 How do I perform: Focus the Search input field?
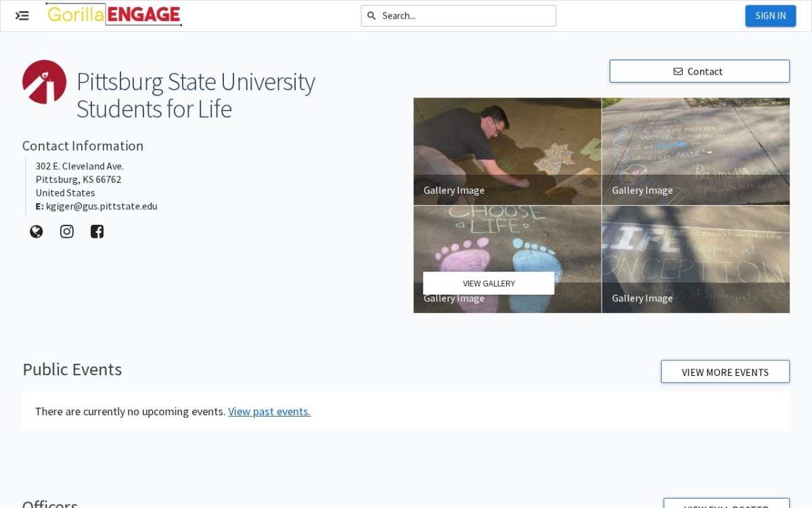(459, 16)
